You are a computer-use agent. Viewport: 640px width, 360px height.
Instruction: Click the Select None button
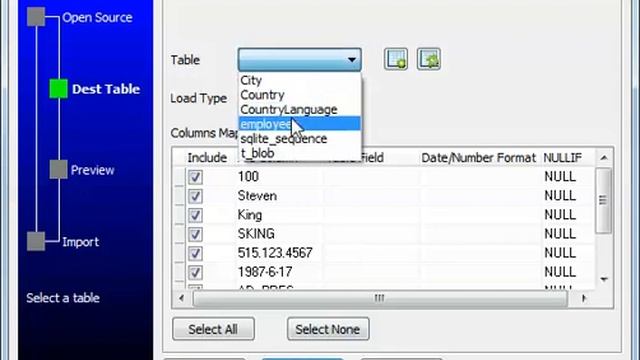pos(328,329)
